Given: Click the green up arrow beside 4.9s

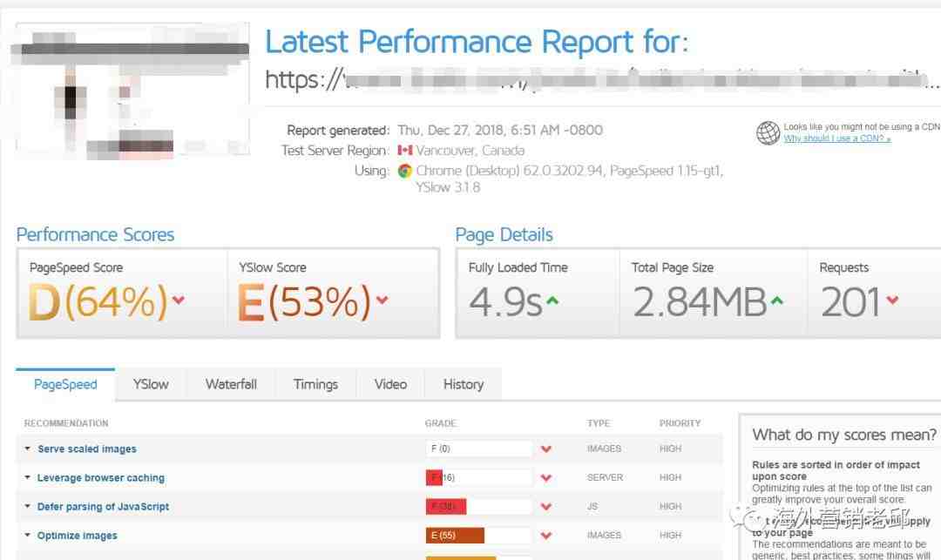Looking at the screenshot, I should (552, 301).
